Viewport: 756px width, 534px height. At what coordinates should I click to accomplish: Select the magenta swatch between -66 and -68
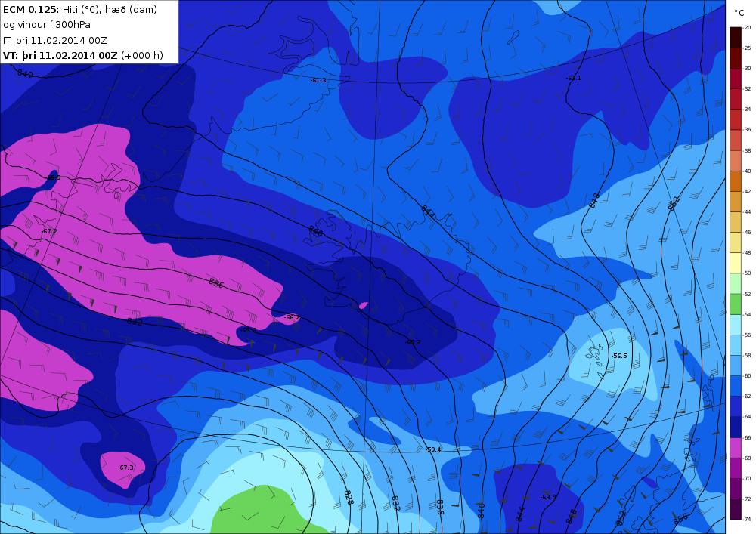coord(736,447)
